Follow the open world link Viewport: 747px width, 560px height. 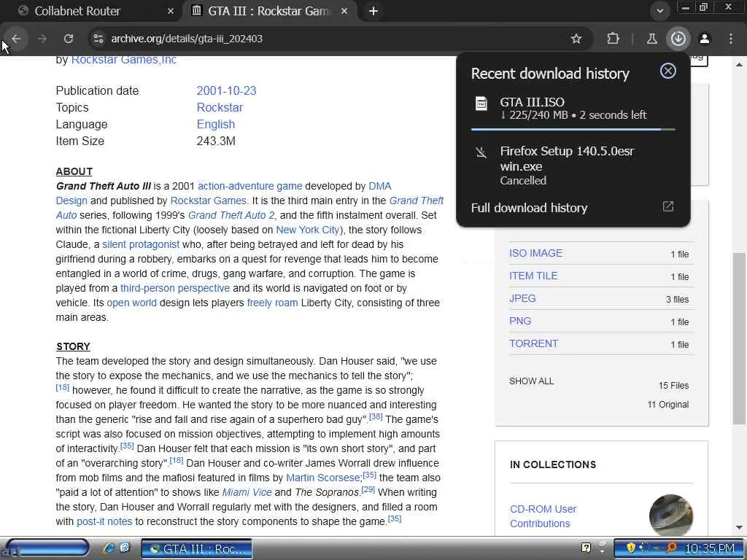131,303
